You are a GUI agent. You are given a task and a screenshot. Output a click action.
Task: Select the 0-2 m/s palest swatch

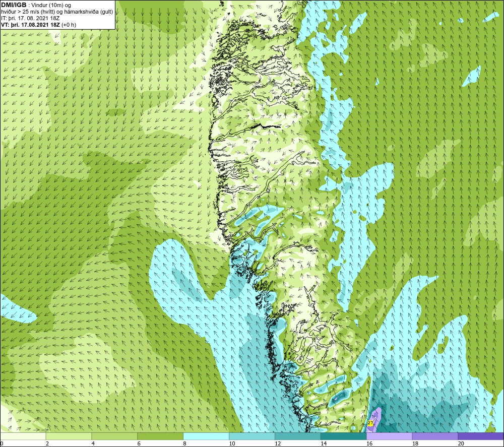23,436
